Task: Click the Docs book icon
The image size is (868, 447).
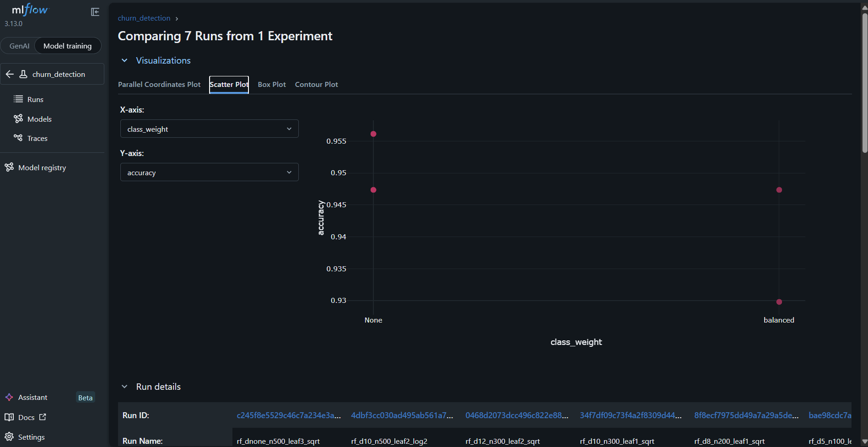Action: click(9, 417)
